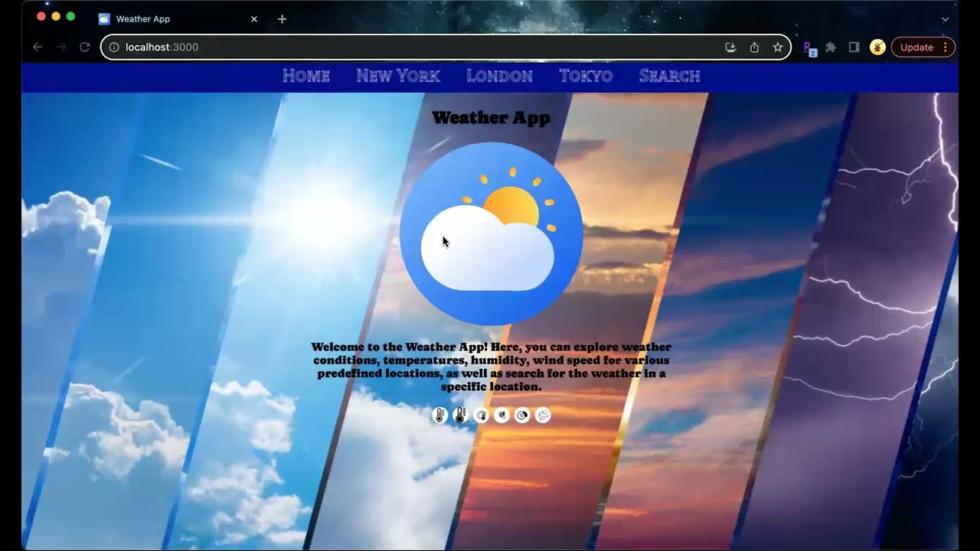Reload the localhost page
The height and width of the screenshot is (551, 980).
point(85,47)
